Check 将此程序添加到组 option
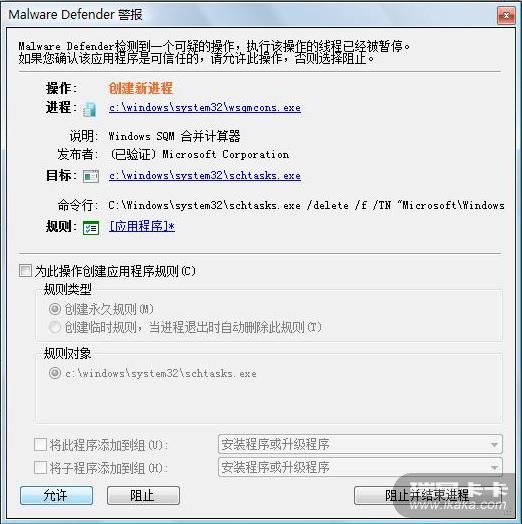 (x=40, y=445)
